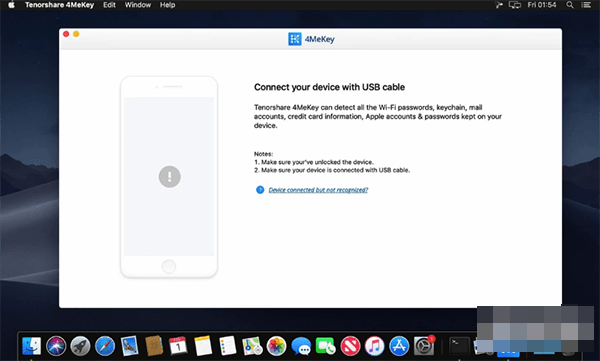Click note 'Make sure your've unlocked the device.'
This screenshot has width=600, height=361.
point(314,162)
